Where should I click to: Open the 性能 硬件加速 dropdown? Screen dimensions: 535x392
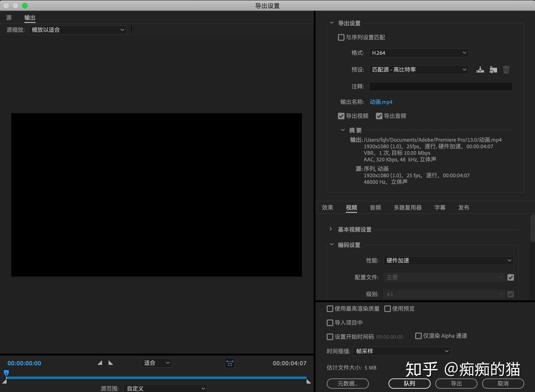[x=448, y=261]
